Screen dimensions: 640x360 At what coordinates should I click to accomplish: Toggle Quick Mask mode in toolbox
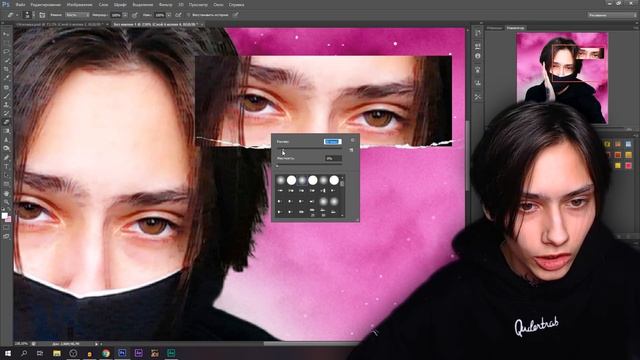pyautogui.click(x=6, y=228)
